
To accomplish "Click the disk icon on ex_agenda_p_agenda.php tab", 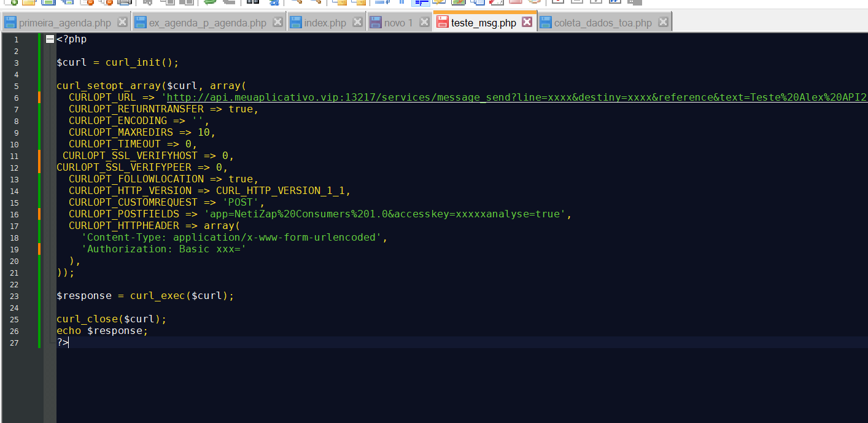I will click(141, 23).
